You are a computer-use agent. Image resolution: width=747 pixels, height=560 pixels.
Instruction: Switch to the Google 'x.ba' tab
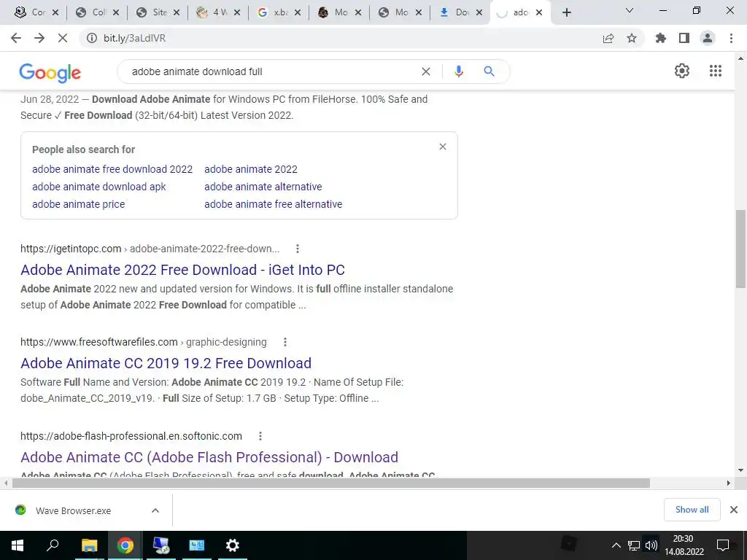pyautogui.click(x=280, y=12)
